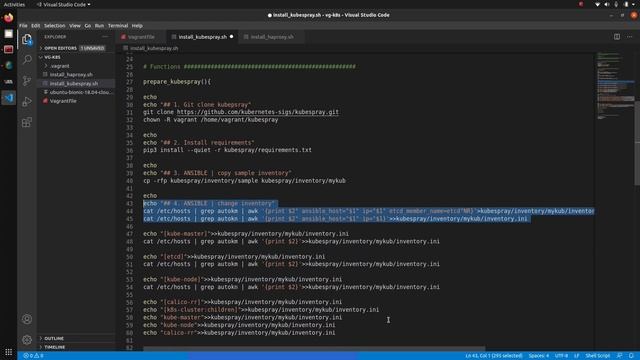Viewport: 640px width, 360px height.
Task: Open the File menu
Action: (23, 26)
